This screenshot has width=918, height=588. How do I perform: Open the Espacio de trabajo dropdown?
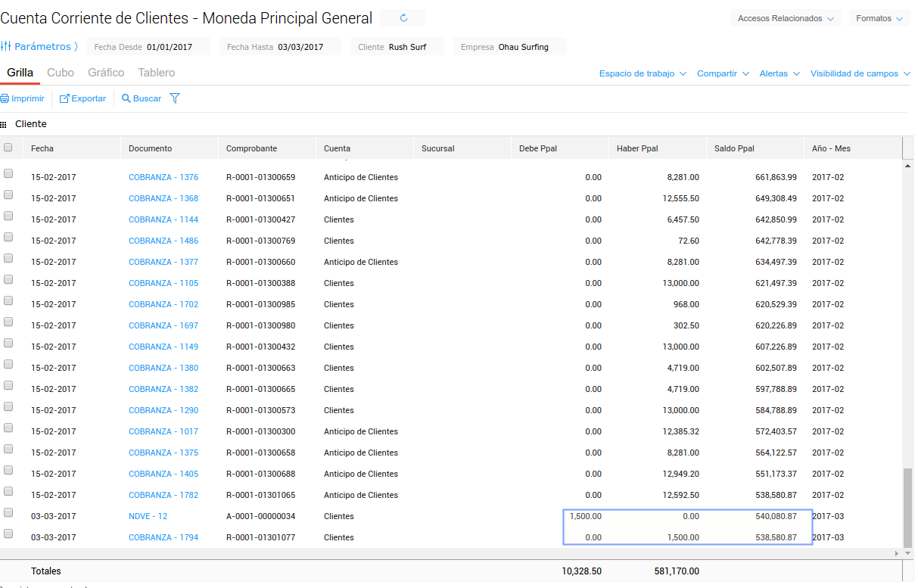[643, 73]
